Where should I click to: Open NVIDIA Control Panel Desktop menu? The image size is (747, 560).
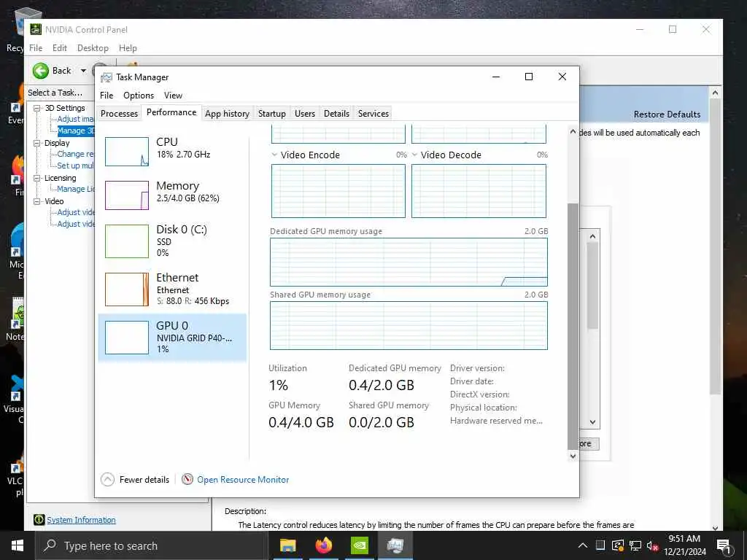[x=93, y=48]
